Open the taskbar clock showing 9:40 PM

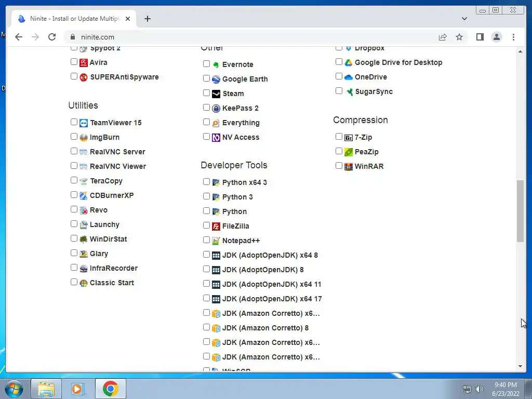(x=506, y=389)
